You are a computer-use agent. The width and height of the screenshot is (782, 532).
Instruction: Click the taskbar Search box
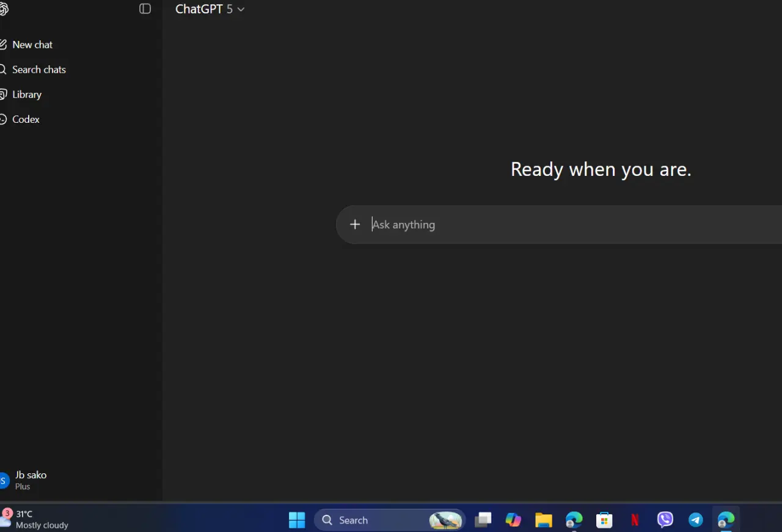(x=390, y=520)
